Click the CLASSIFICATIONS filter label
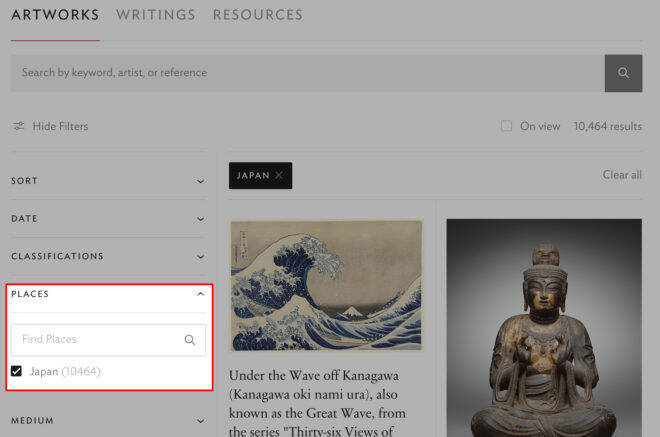Screen dimensions: 660x437 pos(57,256)
